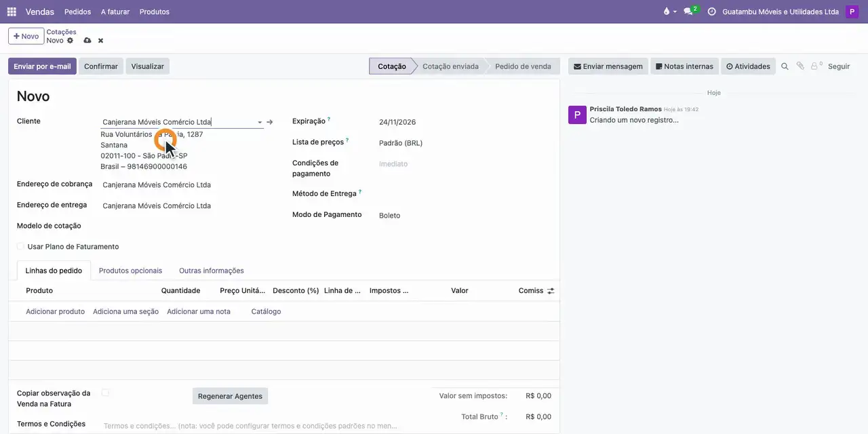The image size is (868, 434).
Task: Select Cotação status stage
Action: click(391, 66)
